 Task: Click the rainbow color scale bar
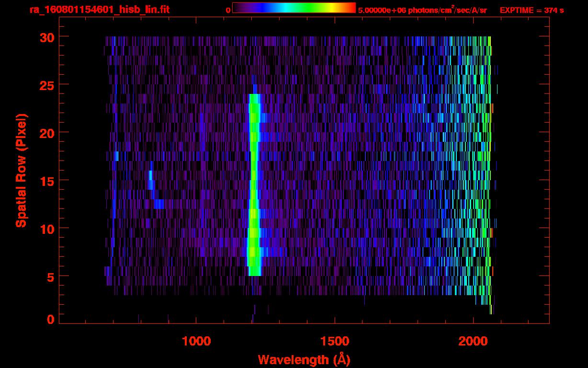click(294, 8)
